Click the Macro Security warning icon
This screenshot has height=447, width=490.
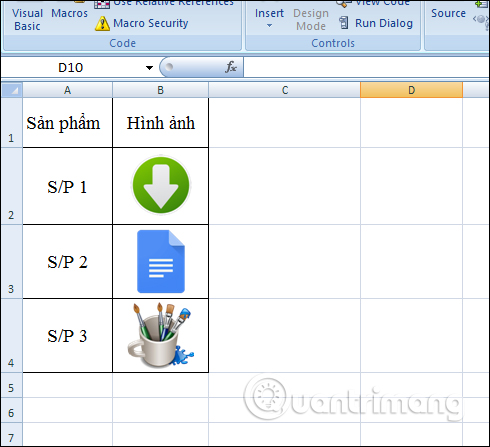[x=102, y=23]
